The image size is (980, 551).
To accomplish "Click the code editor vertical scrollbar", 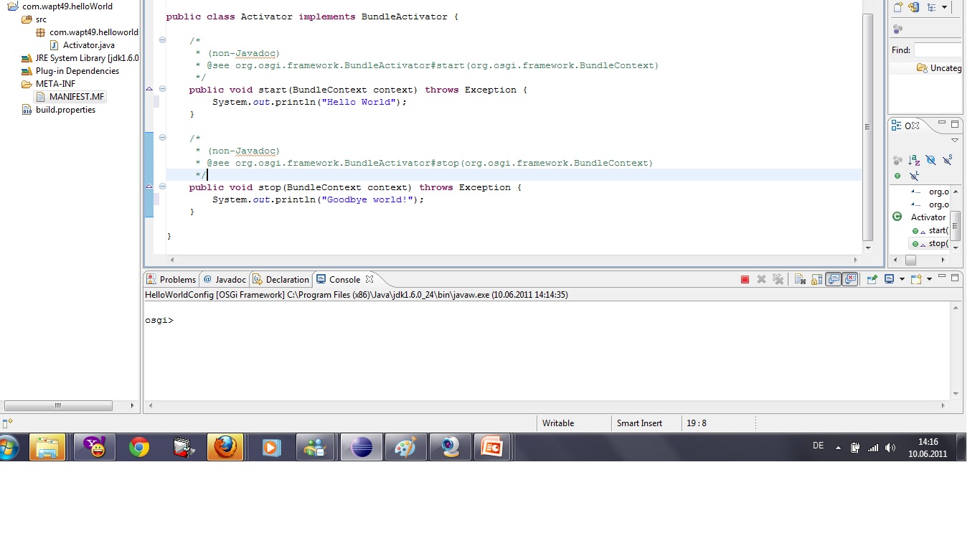I will [x=868, y=127].
